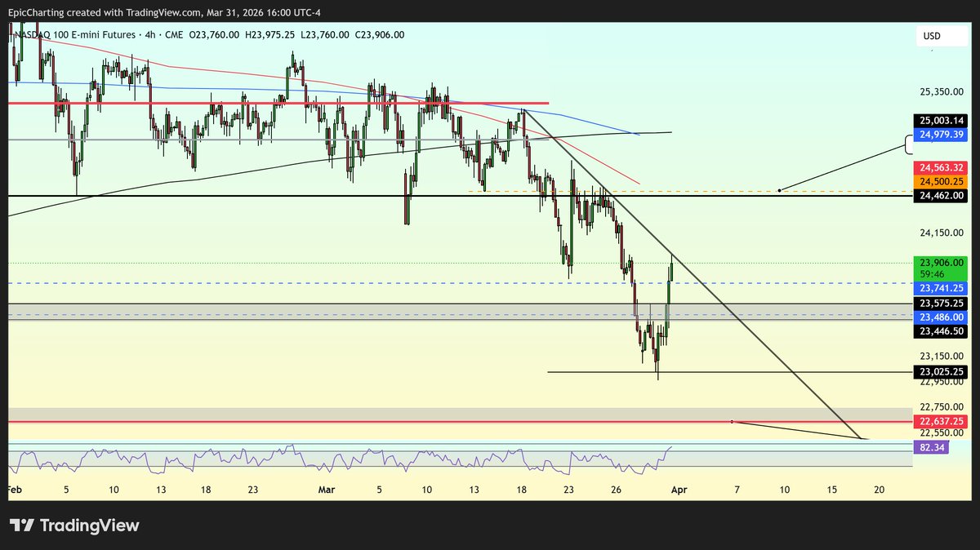
Task: Select the purple 82.34 indicator value label
Action: 931,448
